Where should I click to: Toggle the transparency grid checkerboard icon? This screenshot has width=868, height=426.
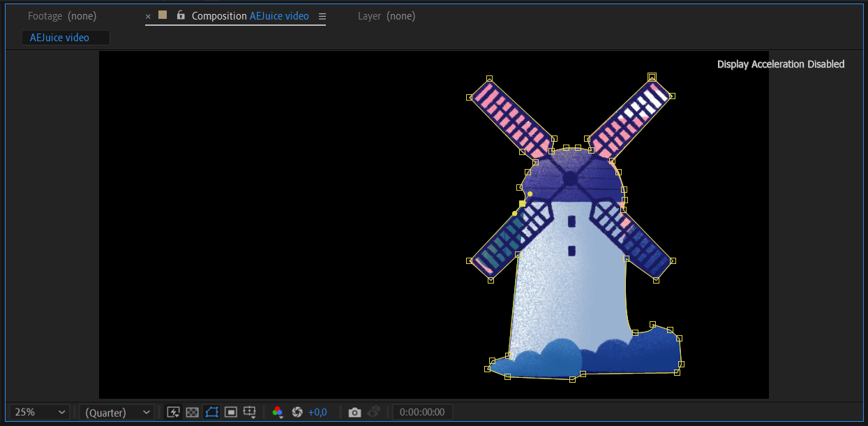pos(193,412)
